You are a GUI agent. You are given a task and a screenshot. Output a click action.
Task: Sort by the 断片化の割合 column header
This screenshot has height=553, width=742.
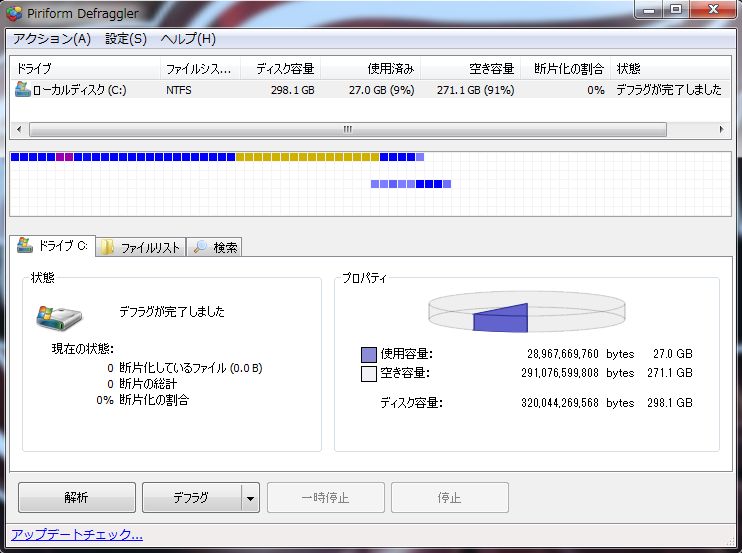[x=565, y=69]
